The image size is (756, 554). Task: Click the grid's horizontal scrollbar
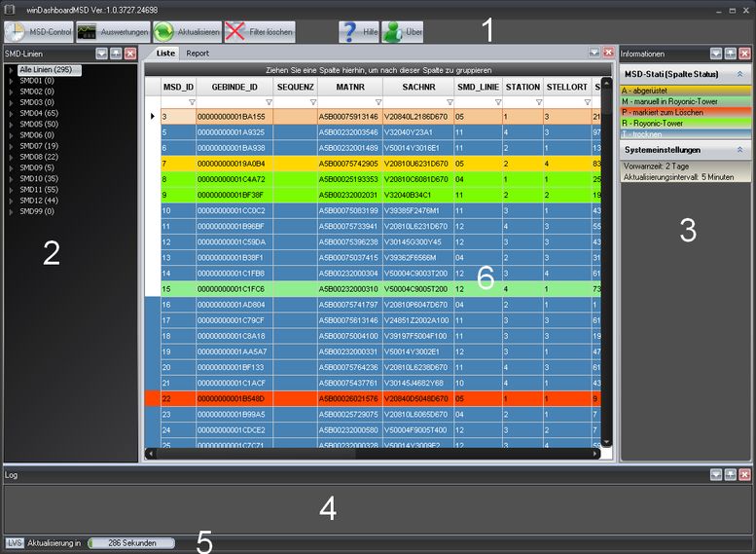[373, 454]
